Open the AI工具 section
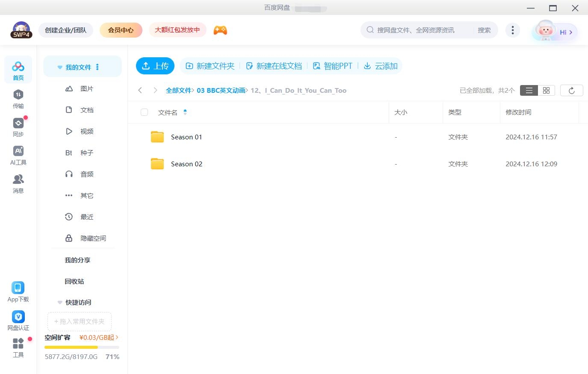The height and width of the screenshot is (374, 588). (x=18, y=156)
